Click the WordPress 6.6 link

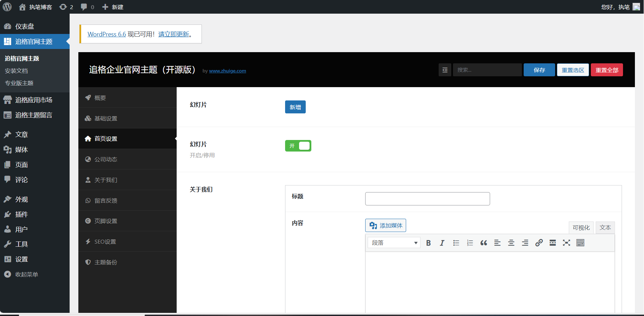(x=107, y=34)
